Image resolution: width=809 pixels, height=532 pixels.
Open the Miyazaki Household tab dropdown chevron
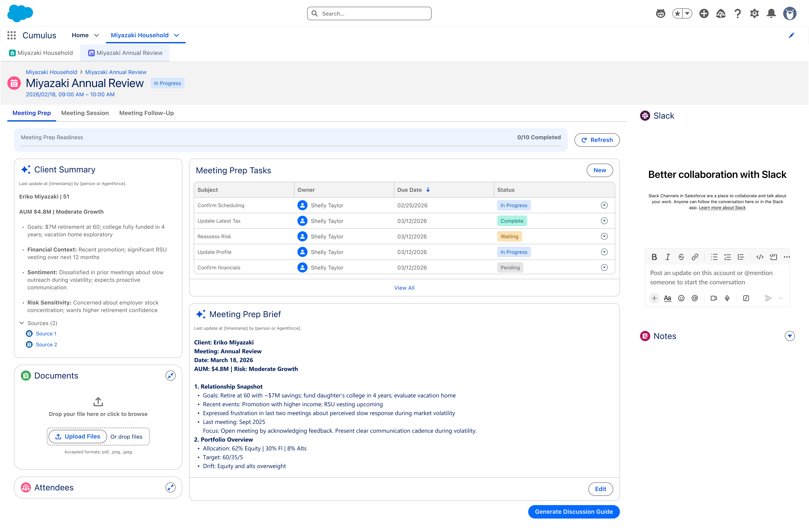[x=177, y=35]
